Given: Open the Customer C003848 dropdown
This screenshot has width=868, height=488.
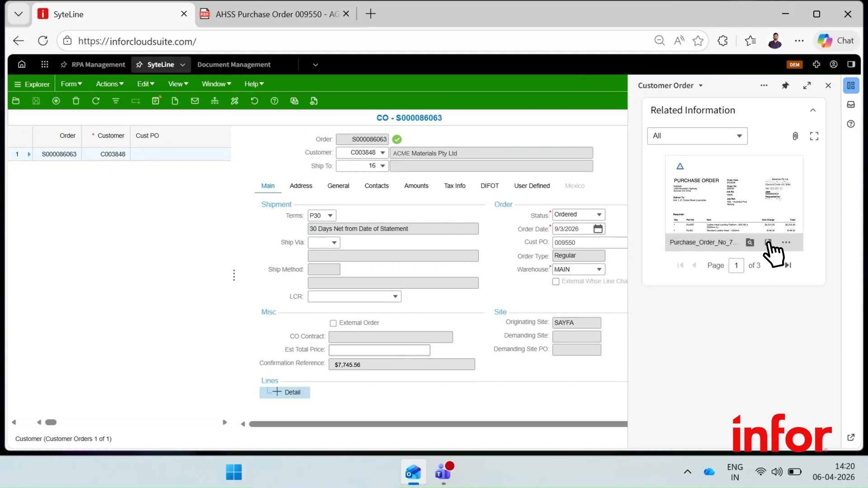Looking at the screenshot, I should 382,153.
